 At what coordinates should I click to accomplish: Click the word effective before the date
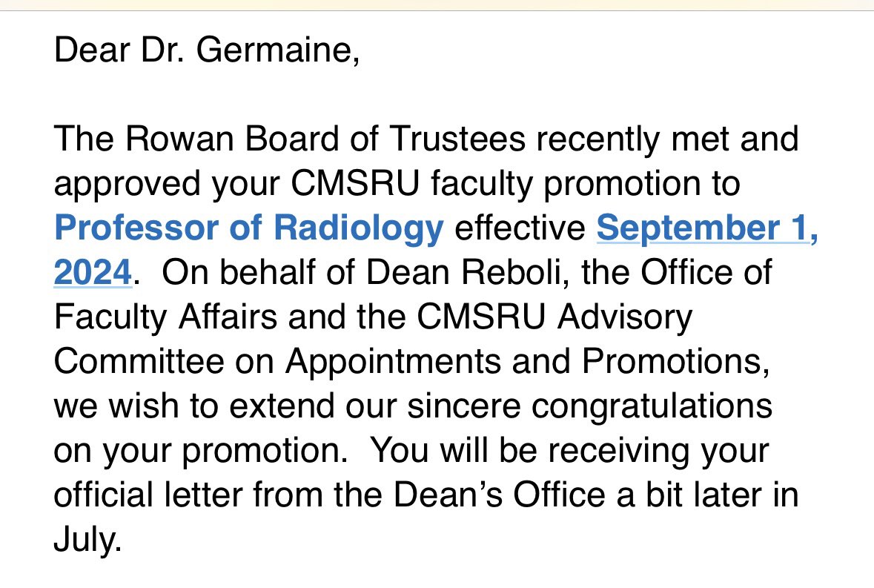520,228
